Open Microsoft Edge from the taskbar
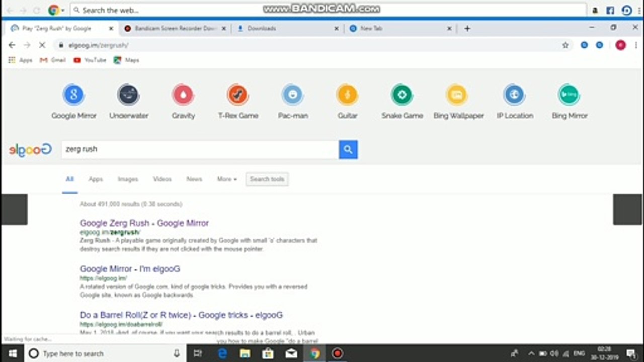The height and width of the screenshot is (362, 644). tap(222, 353)
